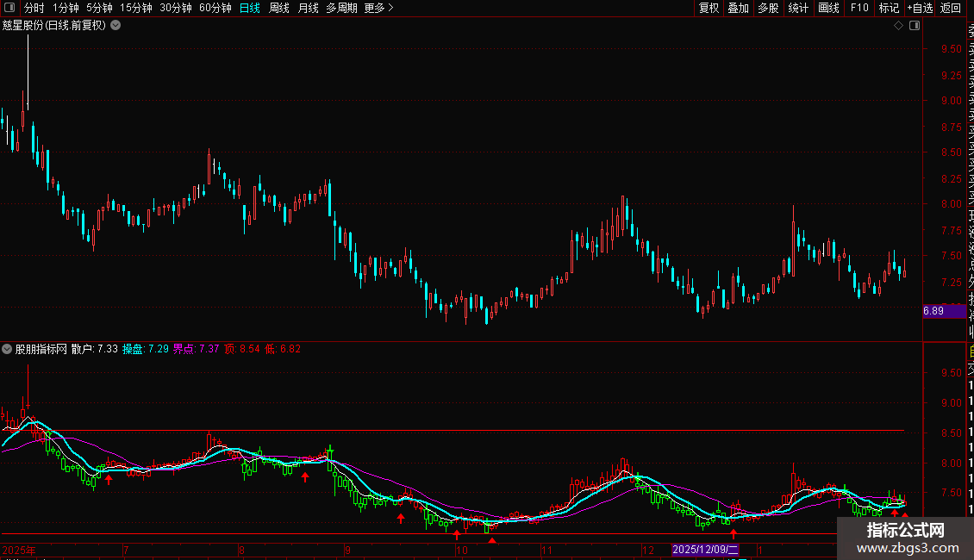Screen dimensions: 974x560
Task: Open 股朋指标网 indicator panel dropdown
Action: (7, 349)
